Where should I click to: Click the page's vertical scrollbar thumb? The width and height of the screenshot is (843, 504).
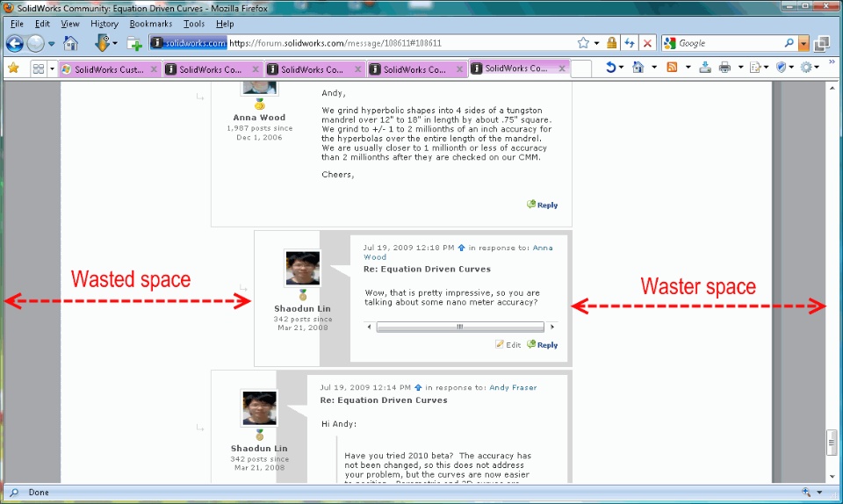click(832, 443)
